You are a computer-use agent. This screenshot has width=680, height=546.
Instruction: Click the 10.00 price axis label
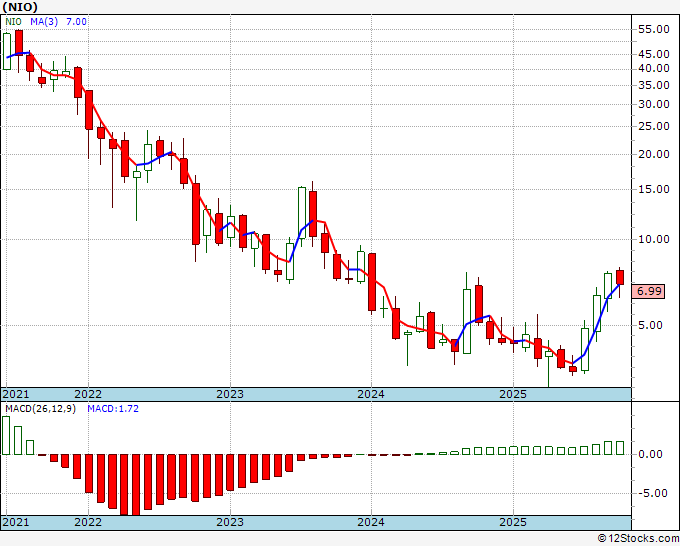[654, 239]
